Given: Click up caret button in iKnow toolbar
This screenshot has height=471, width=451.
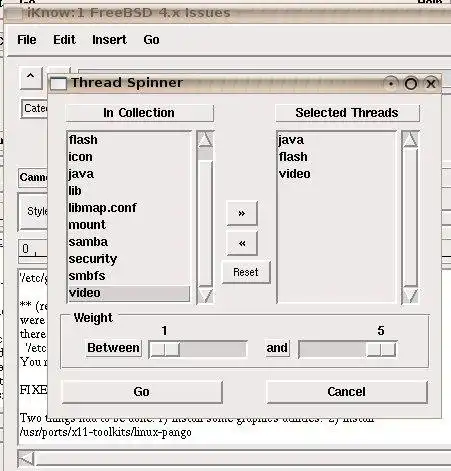Looking at the screenshot, I should coord(31,77).
